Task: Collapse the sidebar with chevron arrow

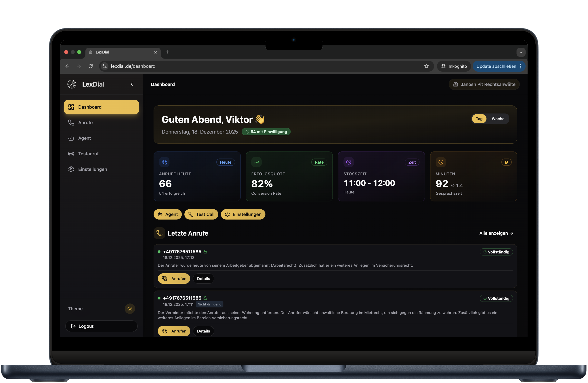Action: [132, 84]
